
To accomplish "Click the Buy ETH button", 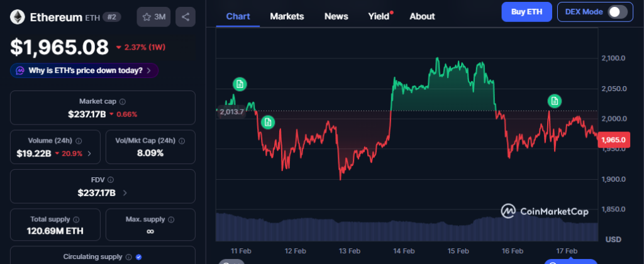I will 526,11.
